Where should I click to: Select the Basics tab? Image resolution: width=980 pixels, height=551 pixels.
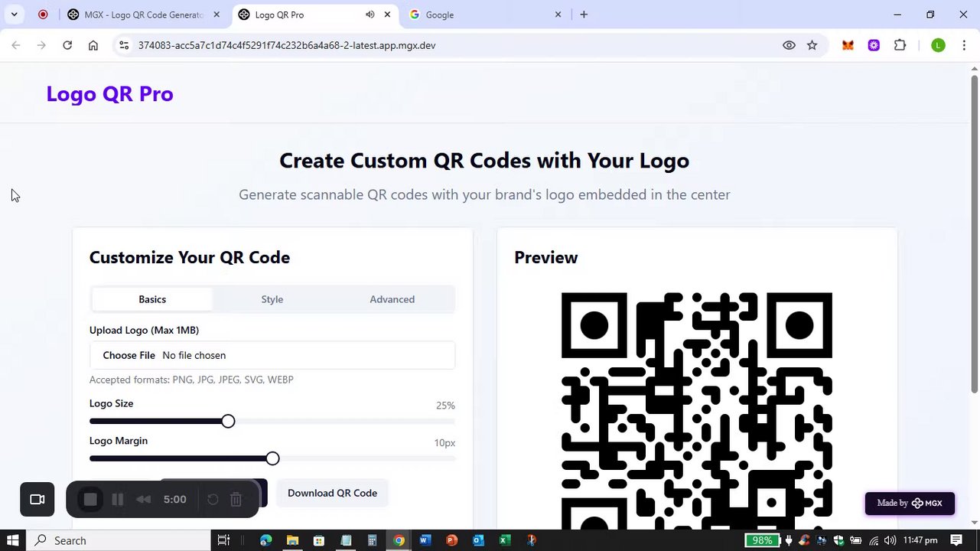click(152, 299)
